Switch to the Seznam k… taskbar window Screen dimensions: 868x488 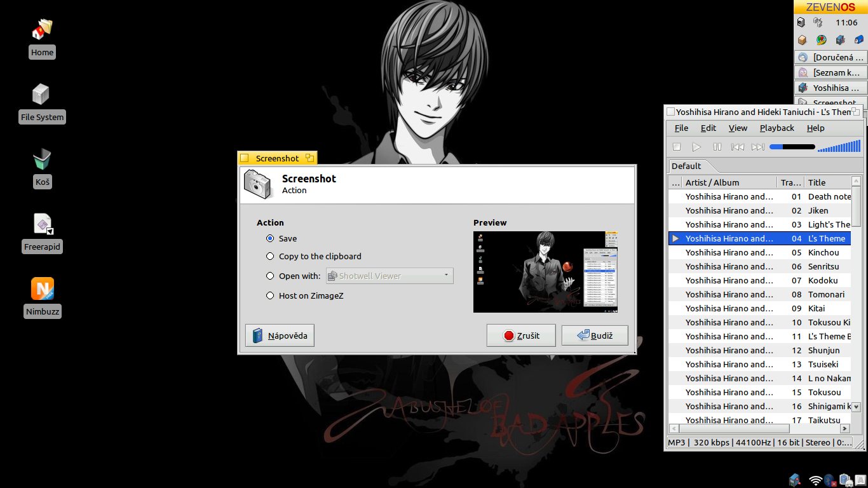click(830, 72)
